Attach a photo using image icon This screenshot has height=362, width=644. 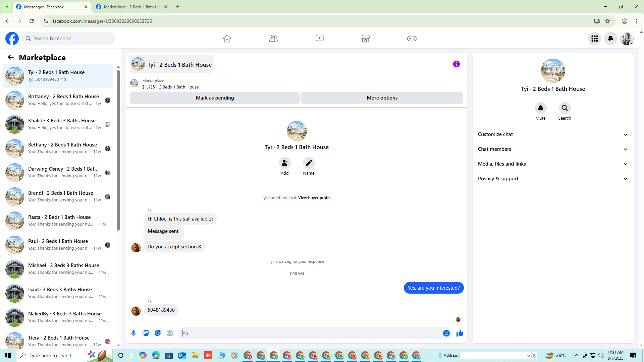tap(146, 333)
